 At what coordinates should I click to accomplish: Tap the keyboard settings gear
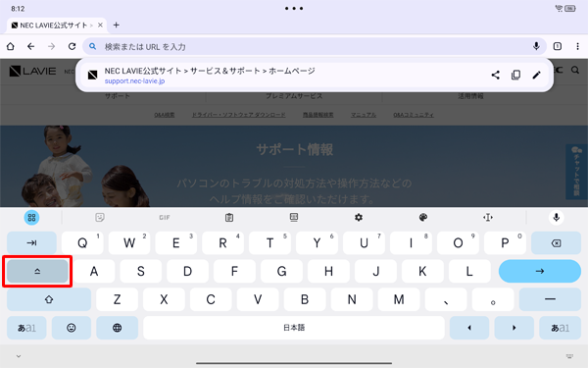(359, 217)
